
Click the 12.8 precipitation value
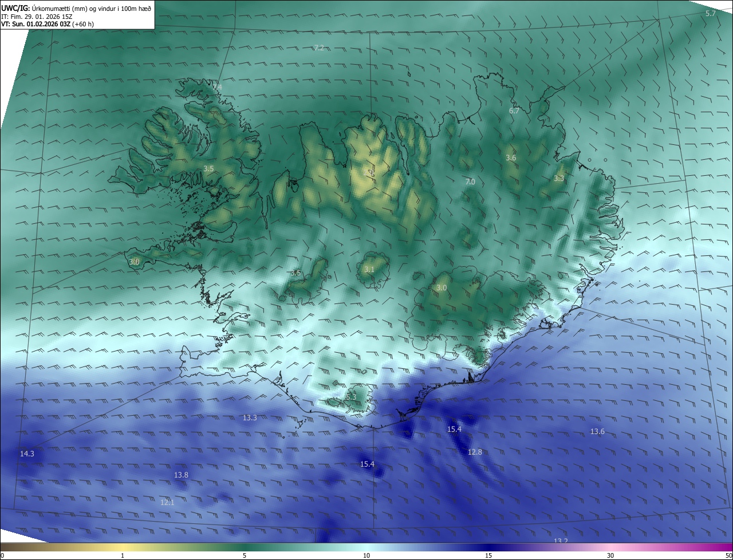pos(475,452)
